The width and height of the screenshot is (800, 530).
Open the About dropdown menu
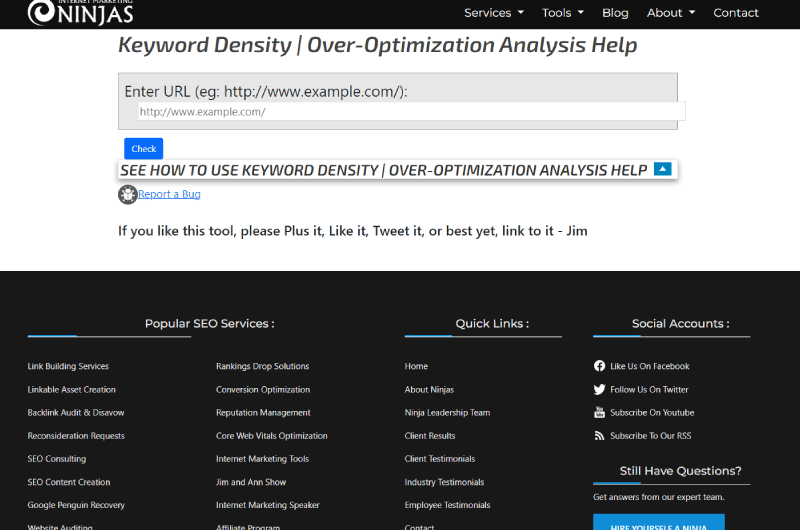click(x=671, y=13)
